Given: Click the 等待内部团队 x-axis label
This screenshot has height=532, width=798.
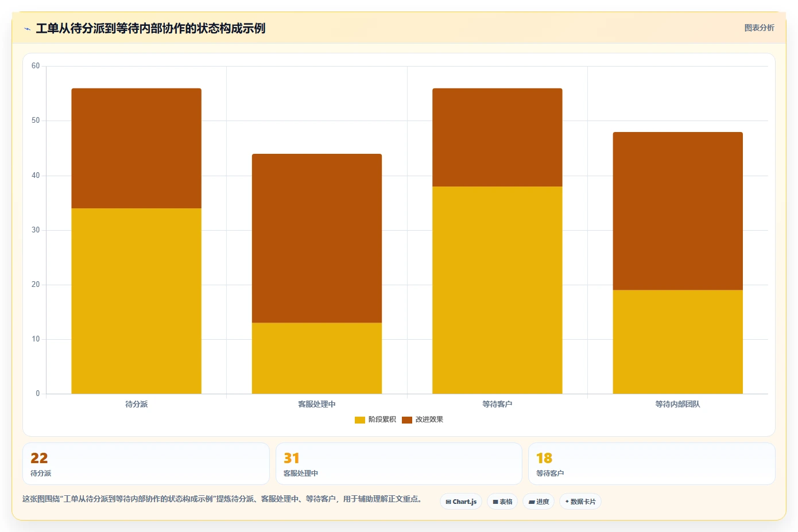Looking at the screenshot, I should click(678, 405).
